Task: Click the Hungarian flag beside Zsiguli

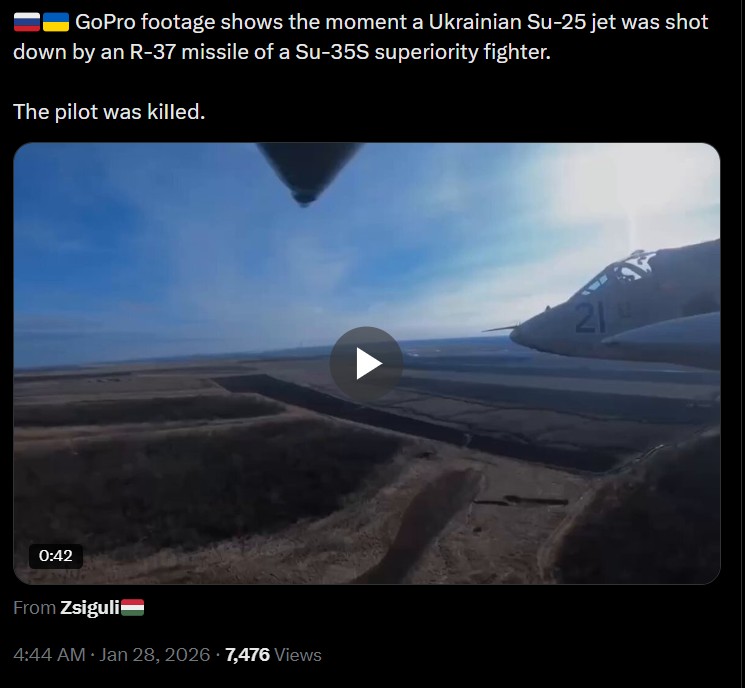Action: [133, 608]
